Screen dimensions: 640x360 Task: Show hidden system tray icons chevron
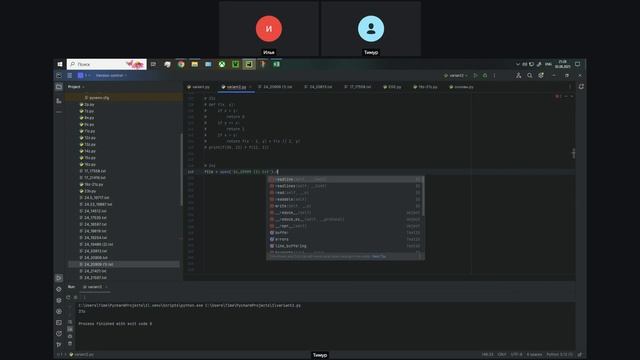coord(518,64)
